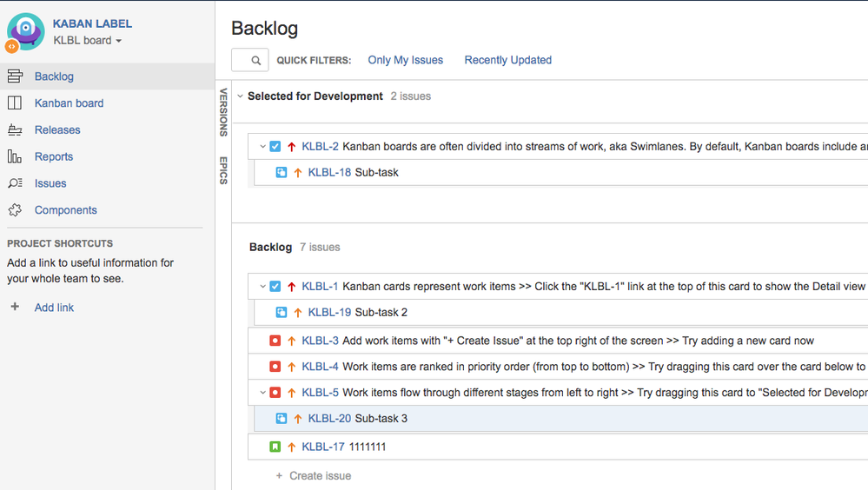This screenshot has height=490, width=868.
Task: Open issue key KLBL-20
Action: point(329,419)
